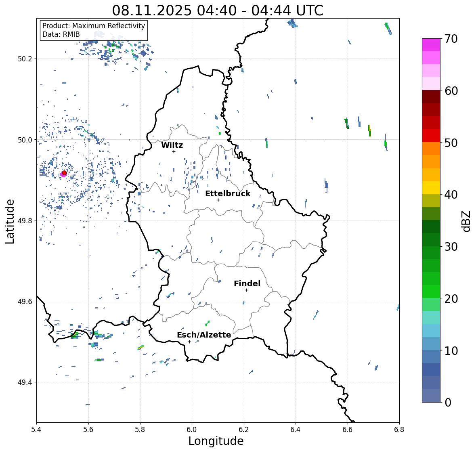Click the magenta 70 dBZ colorbar segment
Viewport: 476px width, 451px height.
tap(431, 45)
